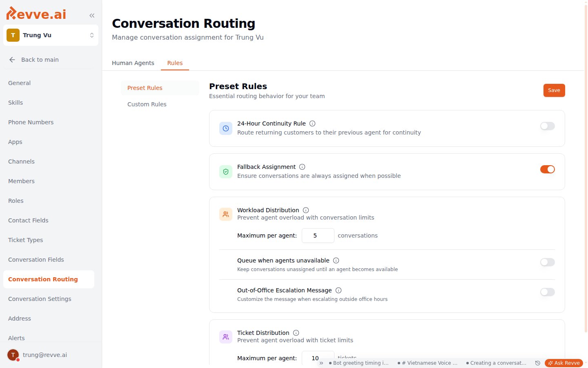588x368 pixels.
Task: Select Preset Rules section
Action: tap(160, 88)
